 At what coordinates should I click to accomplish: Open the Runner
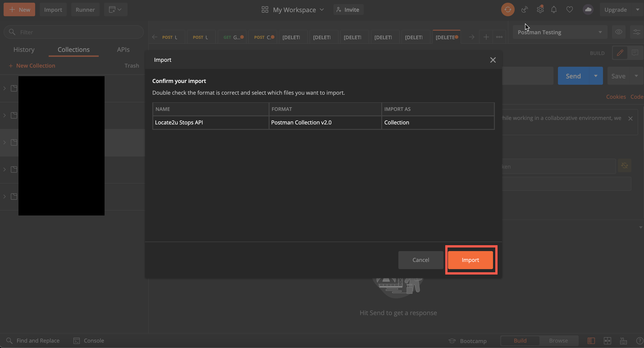click(x=85, y=9)
